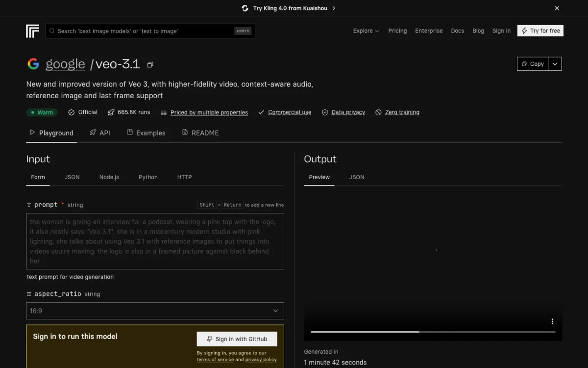Click the '1 minute 42 seconds' text
This screenshot has height=368, width=588.
[x=335, y=363]
